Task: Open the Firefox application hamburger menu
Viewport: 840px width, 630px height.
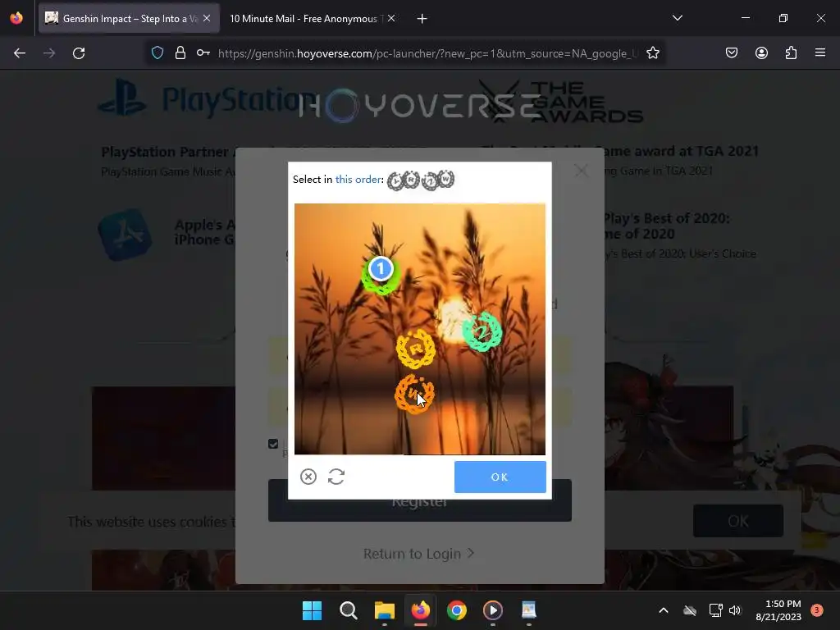Action: pos(820,52)
